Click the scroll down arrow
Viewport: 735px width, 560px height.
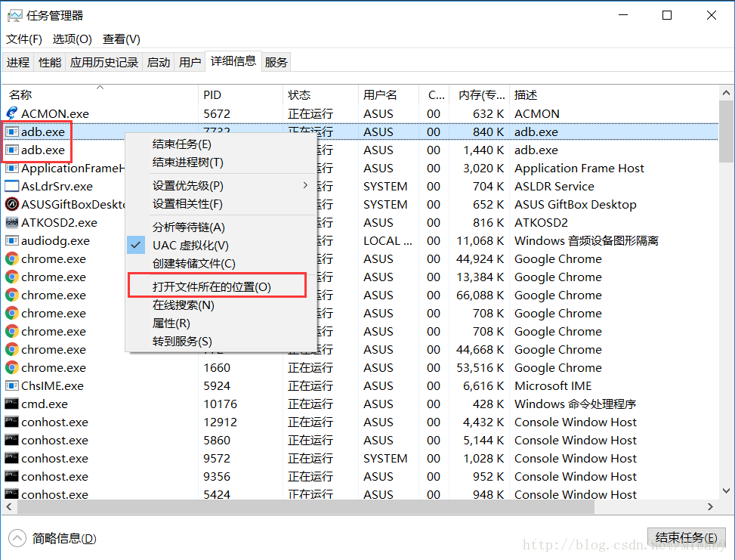coord(726,491)
